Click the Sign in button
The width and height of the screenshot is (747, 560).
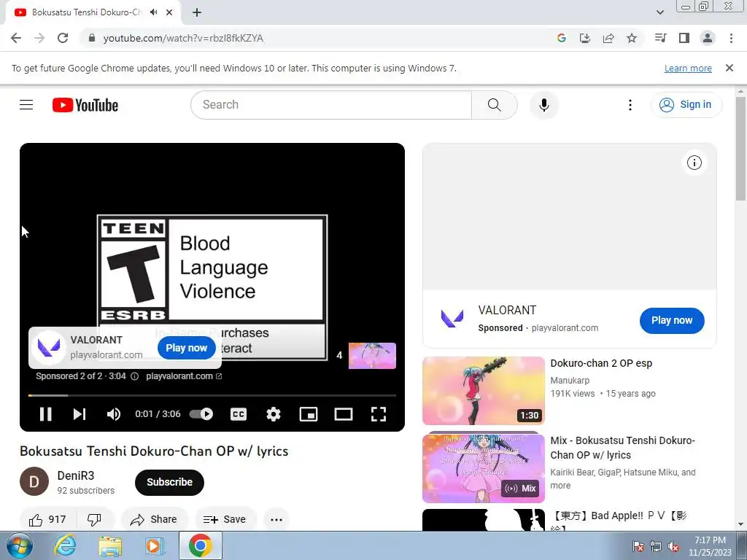[686, 105]
